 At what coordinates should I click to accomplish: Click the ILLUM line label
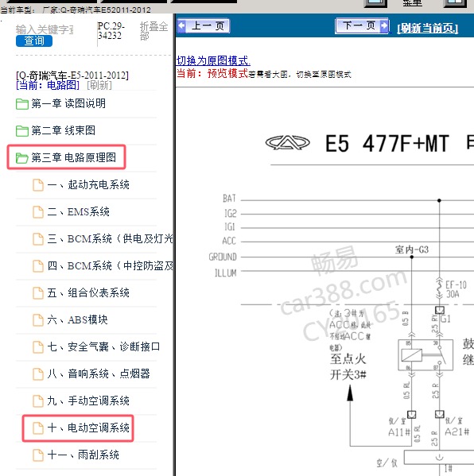[225, 273]
